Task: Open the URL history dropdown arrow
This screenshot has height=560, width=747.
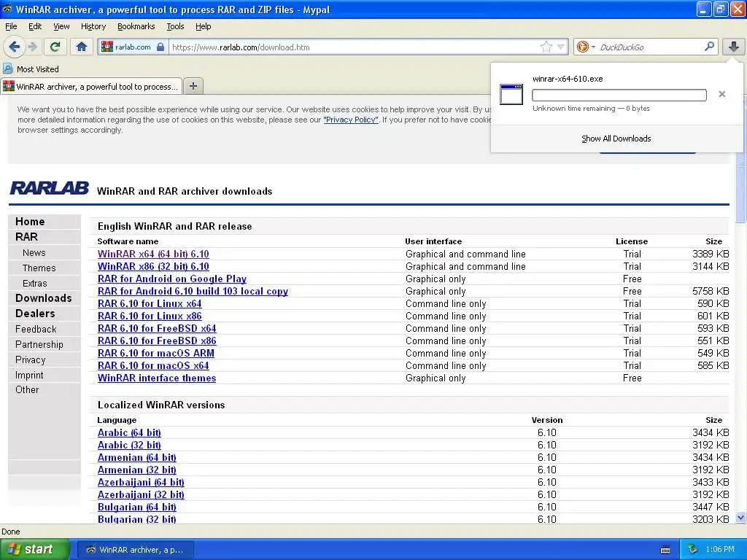Action: click(561, 47)
